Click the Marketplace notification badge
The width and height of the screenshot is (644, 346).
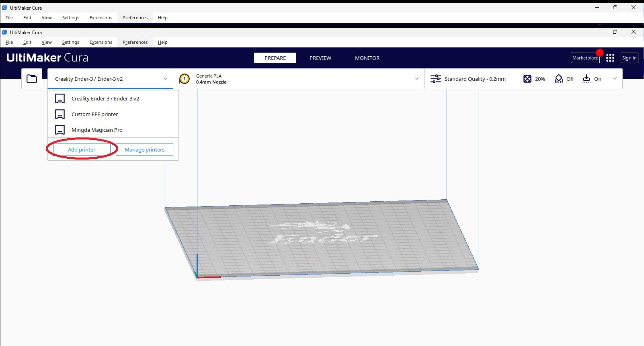click(x=600, y=53)
